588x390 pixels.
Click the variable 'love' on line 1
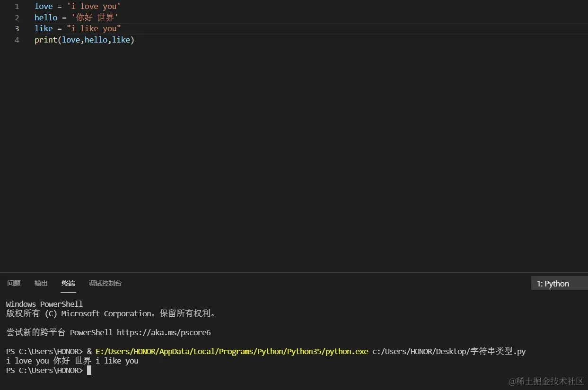pos(44,7)
